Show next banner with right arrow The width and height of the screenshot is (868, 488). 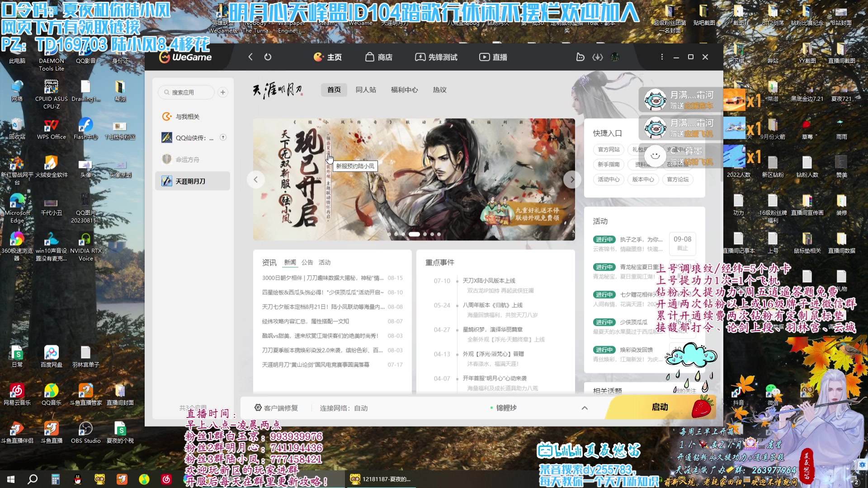click(572, 179)
